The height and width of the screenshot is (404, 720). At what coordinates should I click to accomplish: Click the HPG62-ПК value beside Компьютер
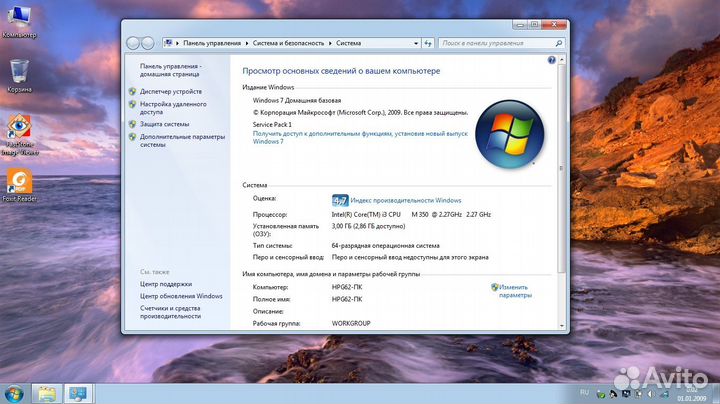[x=347, y=287]
